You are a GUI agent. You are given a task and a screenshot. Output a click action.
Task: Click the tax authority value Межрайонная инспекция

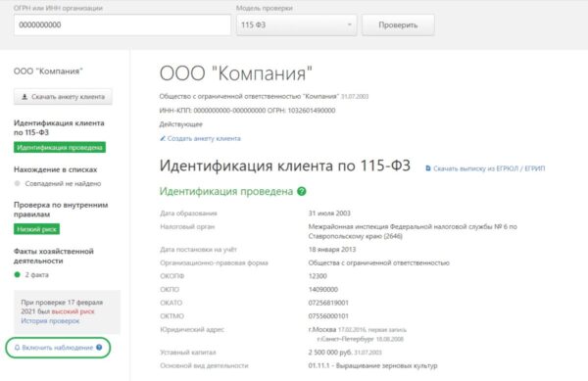pos(413,231)
